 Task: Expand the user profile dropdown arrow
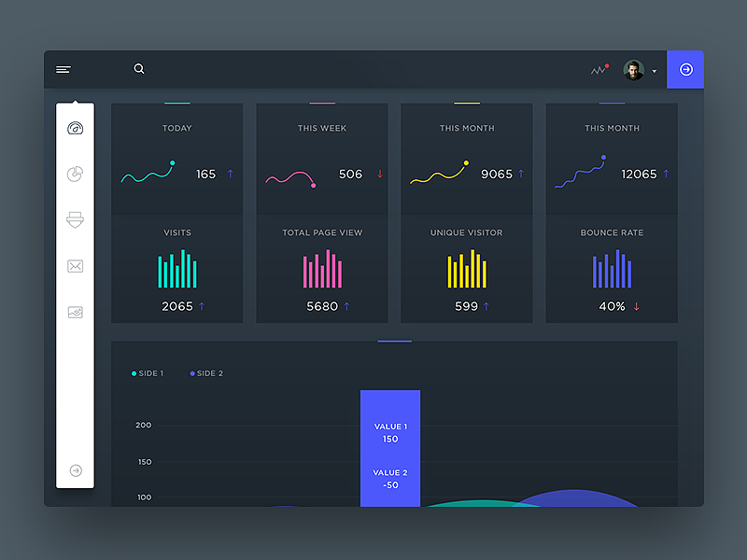coord(655,72)
